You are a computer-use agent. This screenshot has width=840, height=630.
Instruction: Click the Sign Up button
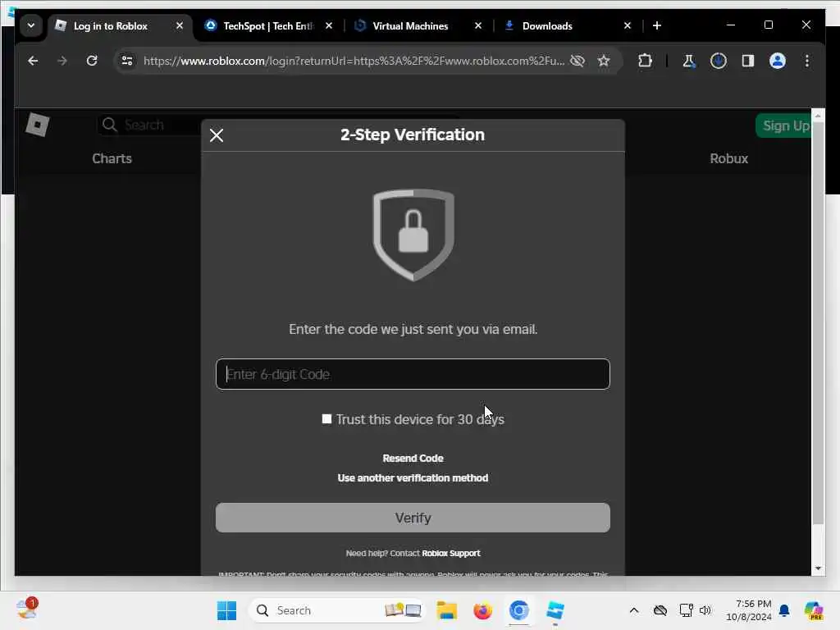click(x=785, y=126)
